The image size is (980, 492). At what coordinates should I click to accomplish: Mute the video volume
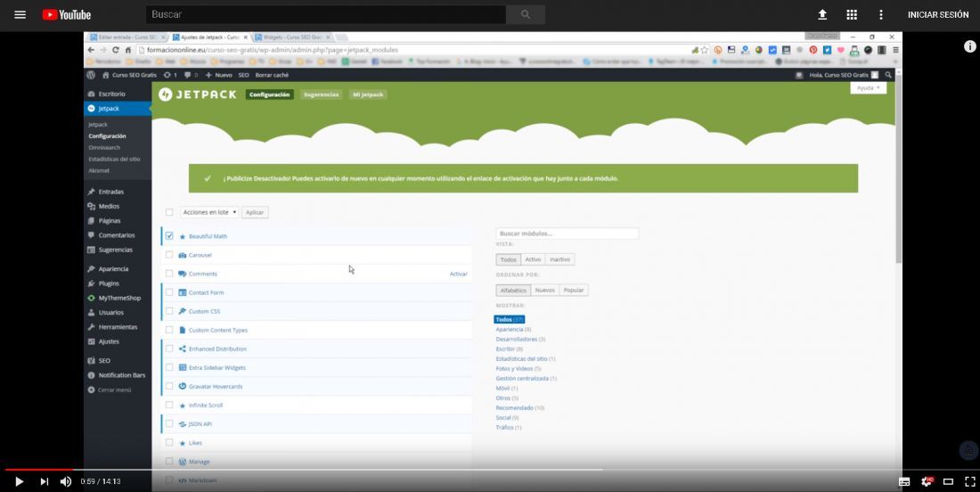coord(66,481)
